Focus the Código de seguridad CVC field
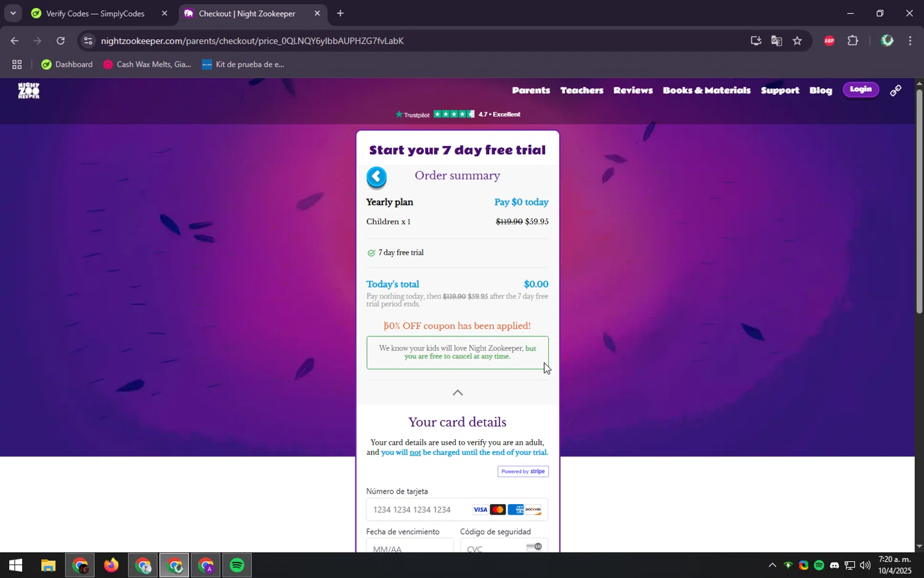This screenshot has height=578, width=924. tap(504, 546)
